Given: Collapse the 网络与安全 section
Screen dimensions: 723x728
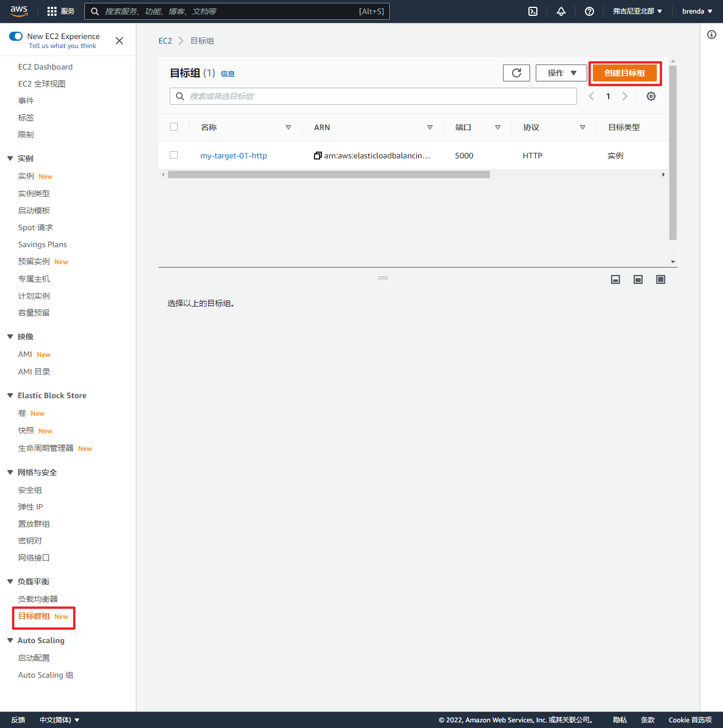Looking at the screenshot, I should pos(10,472).
